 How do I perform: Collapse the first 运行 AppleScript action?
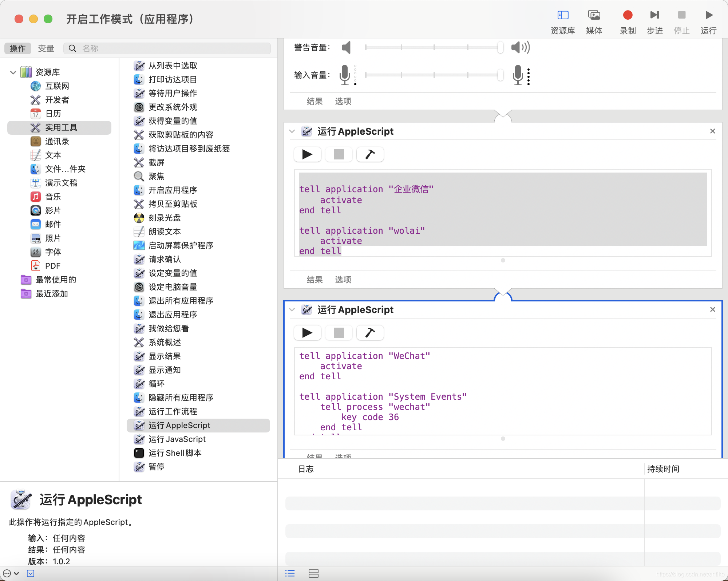point(292,131)
